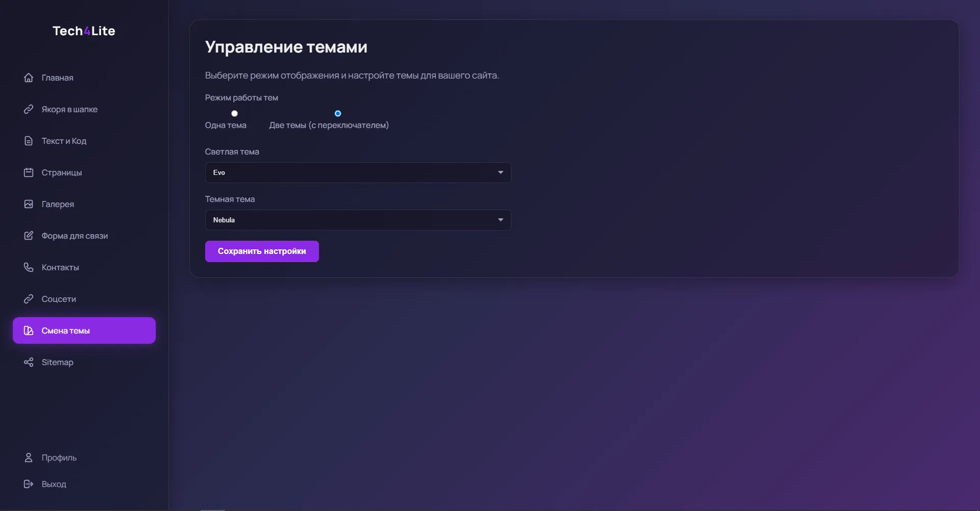This screenshot has width=980, height=511.
Task: Select the active Смена темы menu item
Action: point(84,330)
